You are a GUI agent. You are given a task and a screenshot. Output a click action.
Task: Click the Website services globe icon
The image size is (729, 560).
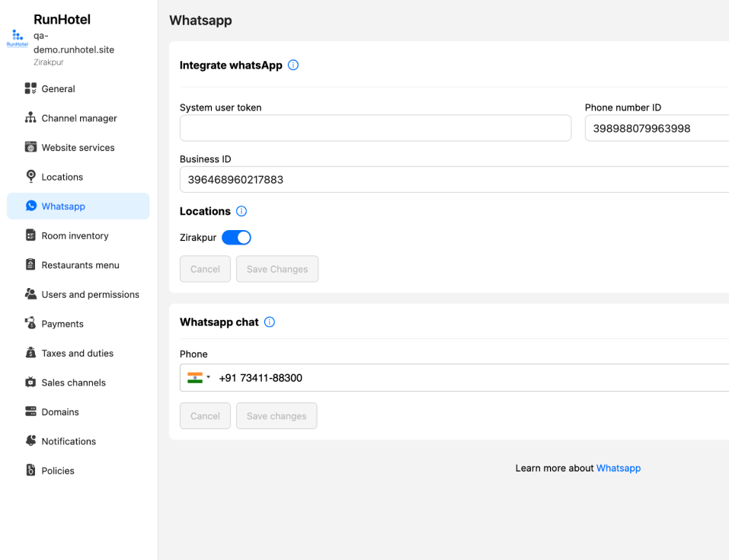pyautogui.click(x=30, y=147)
